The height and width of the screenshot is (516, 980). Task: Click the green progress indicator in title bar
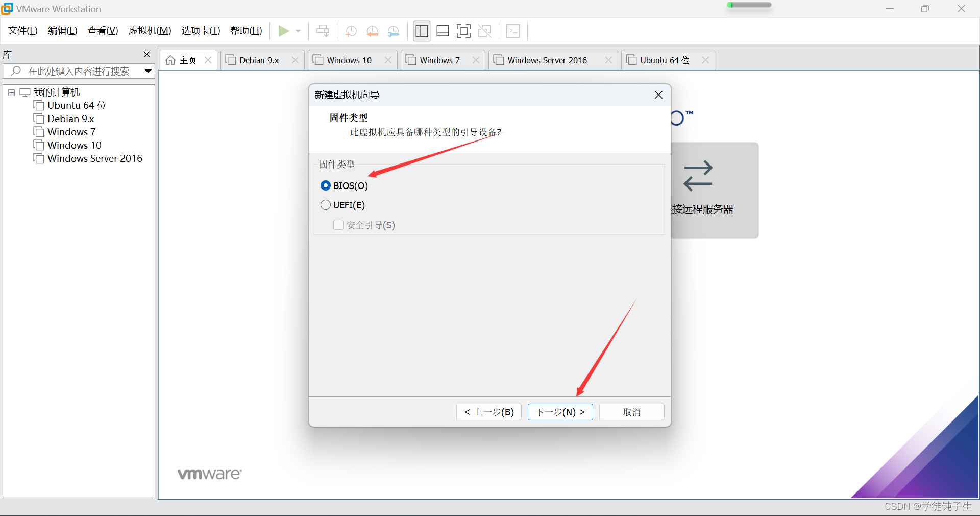[748, 5]
